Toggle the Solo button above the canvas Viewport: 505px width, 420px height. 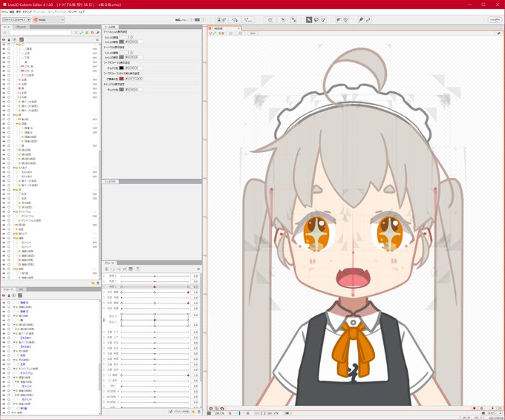pyautogui.click(x=252, y=33)
